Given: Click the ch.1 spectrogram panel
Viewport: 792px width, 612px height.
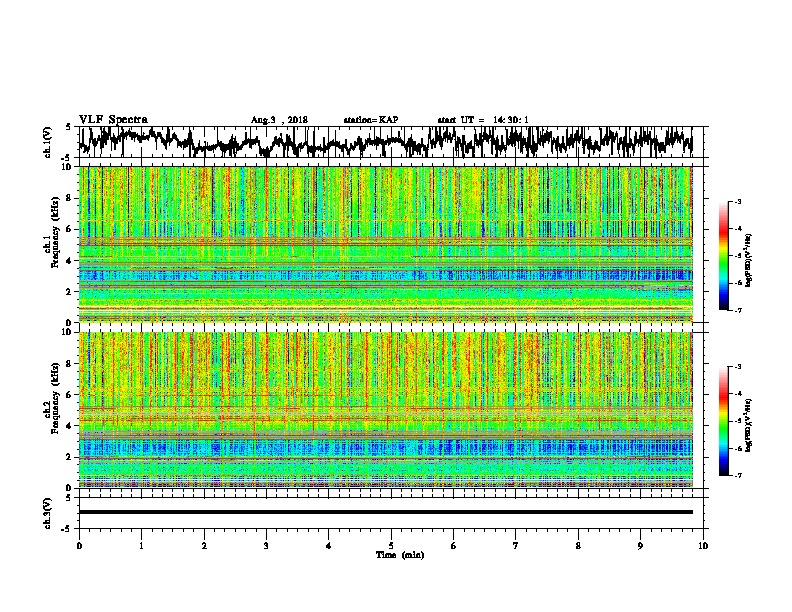Looking at the screenshot, I should tap(385, 244).
